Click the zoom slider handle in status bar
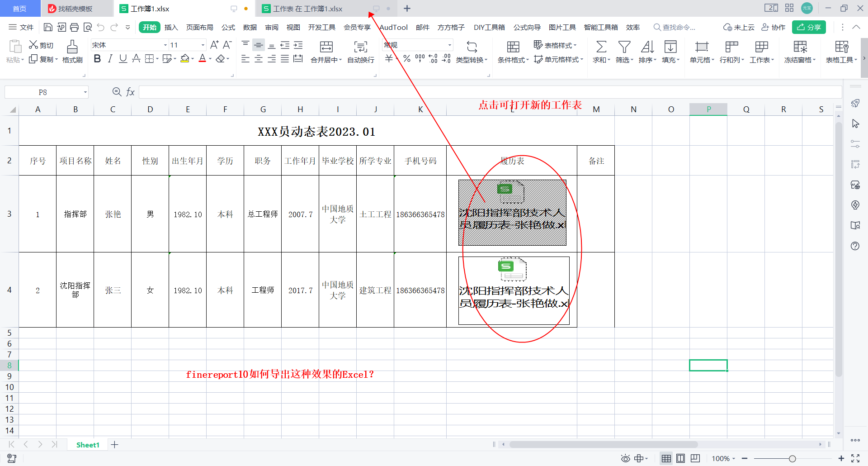 (x=793, y=459)
